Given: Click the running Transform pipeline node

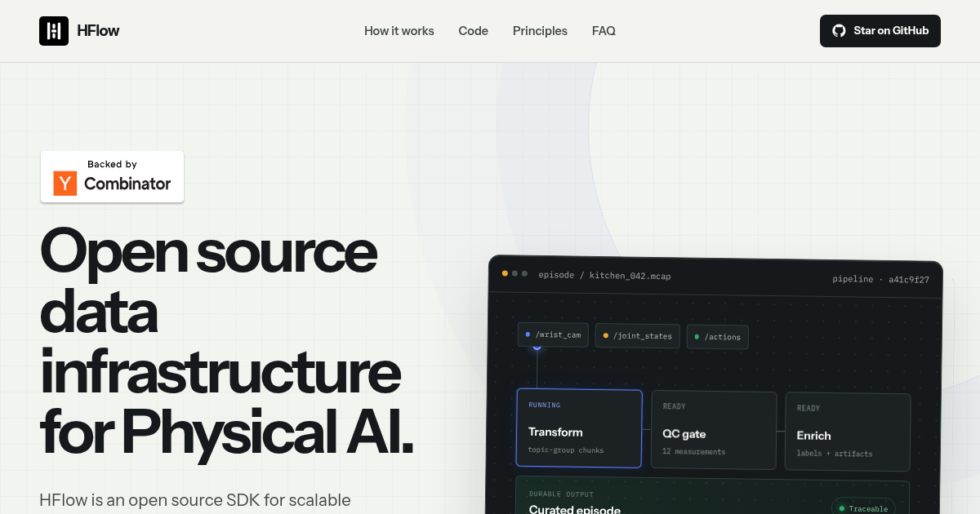Looking at the screenshot, I should pos(579,428).
